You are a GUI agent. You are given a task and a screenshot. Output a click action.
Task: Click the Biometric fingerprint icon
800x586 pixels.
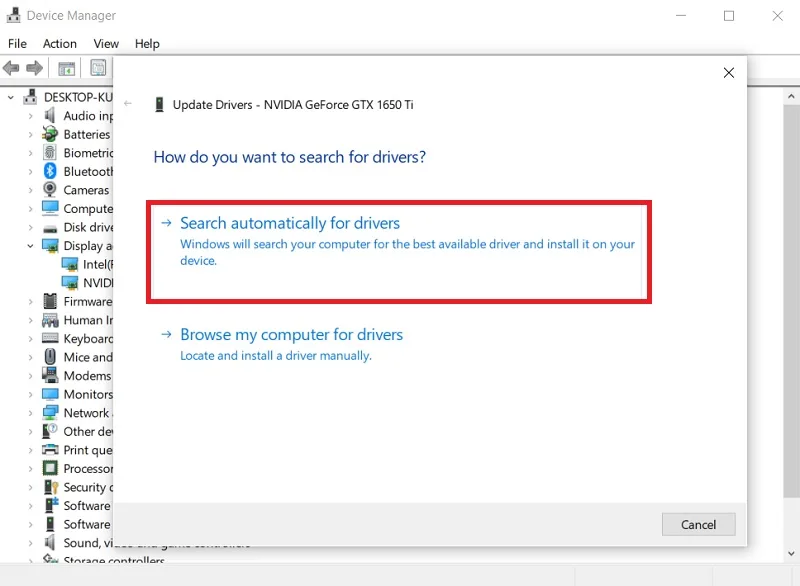(50, 152)
